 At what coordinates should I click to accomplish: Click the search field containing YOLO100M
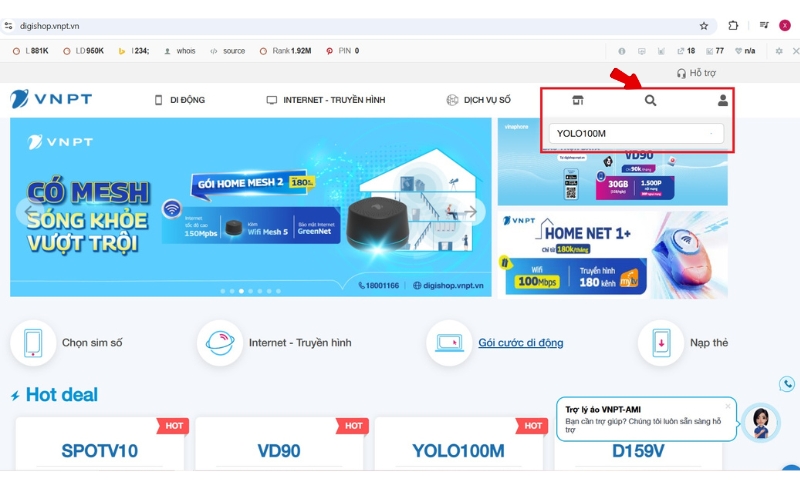[636, 134]
